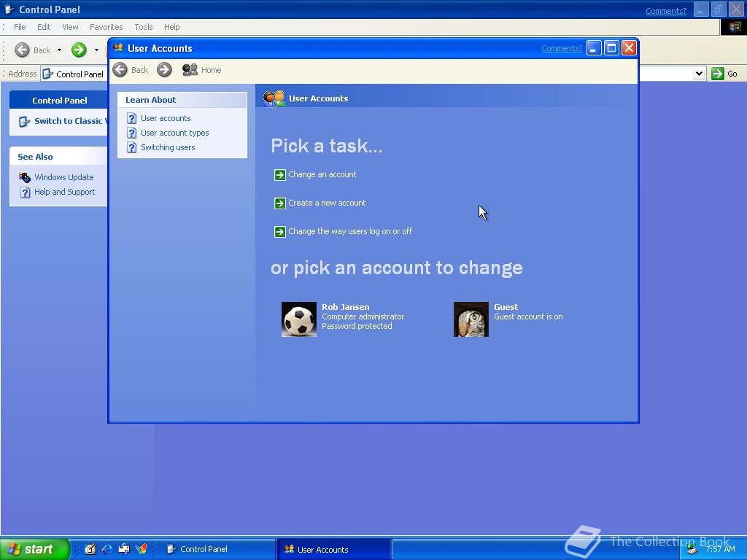747x560 pixels.
Task: Open Edit menu in Control Panel
Action: tap(44, 27)
